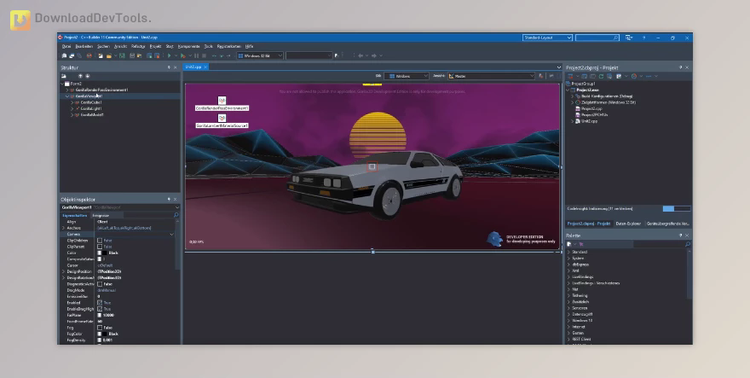750x378 pixels.
Task: Expand the GorillaCube1 tree node
Action: click(x=72, y=102)
